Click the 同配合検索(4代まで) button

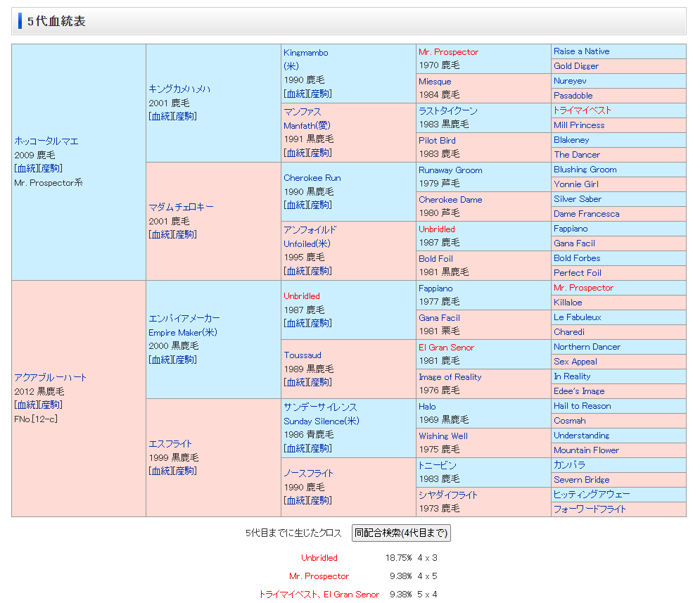tap(400, 533)
